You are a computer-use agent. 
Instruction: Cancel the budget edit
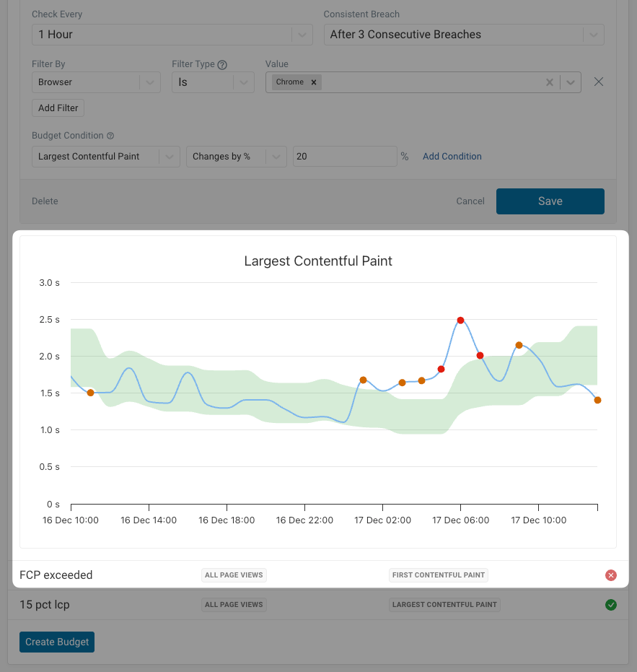point(470,201)
